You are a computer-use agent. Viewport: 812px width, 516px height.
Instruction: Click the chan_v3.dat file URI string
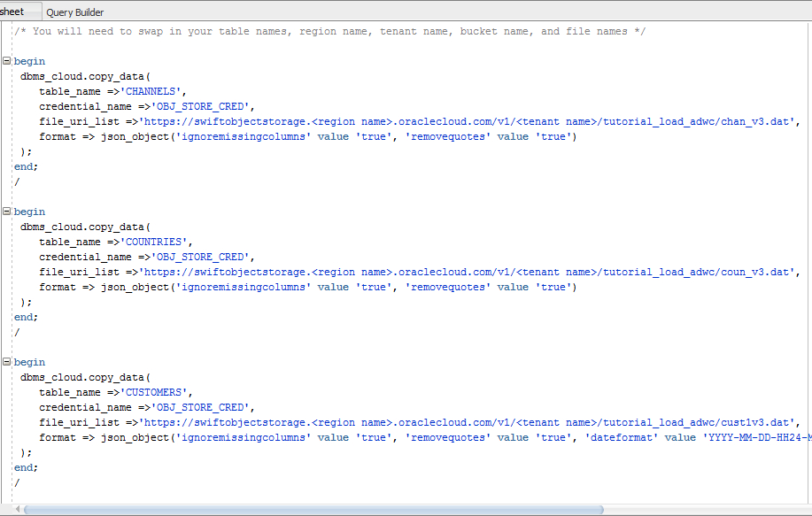coord(467,121)
